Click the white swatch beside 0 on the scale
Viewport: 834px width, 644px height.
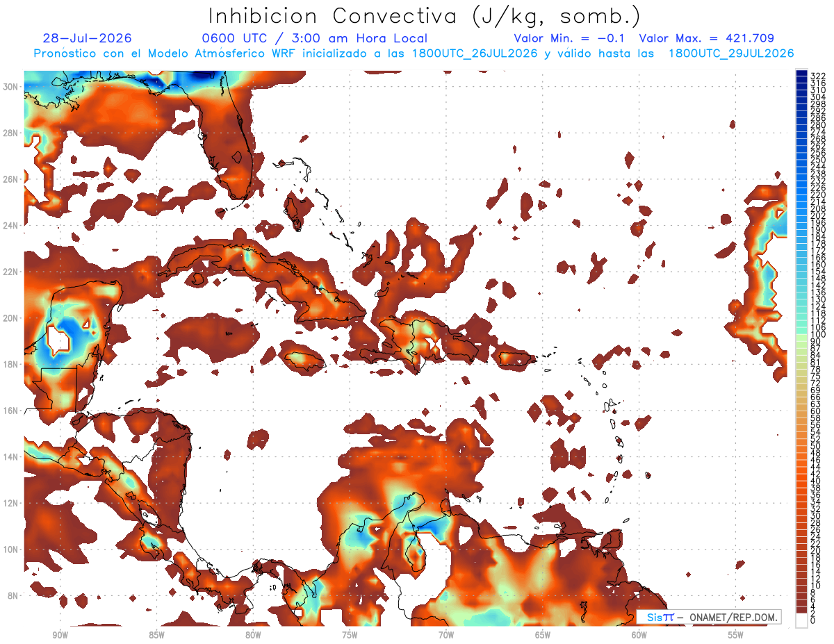[x=801, y=622]
